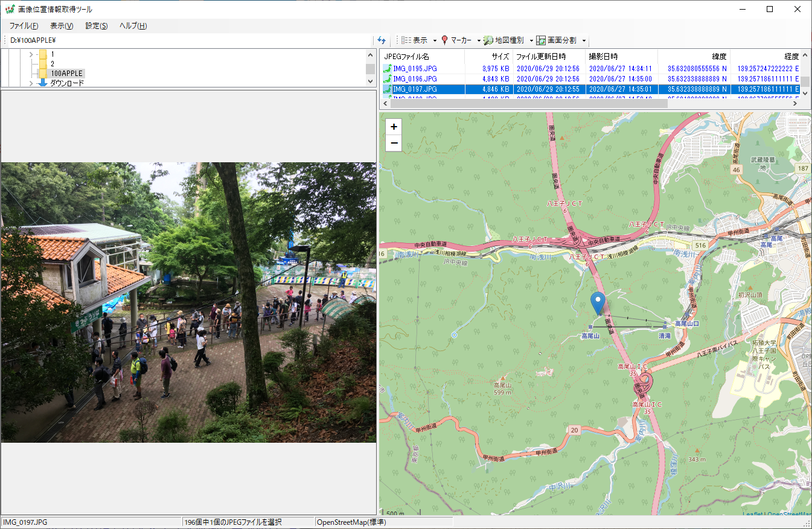Open the 画面分割 dropdown arrow
This screenshot has width=812, height=529.
tap(584, 41)
